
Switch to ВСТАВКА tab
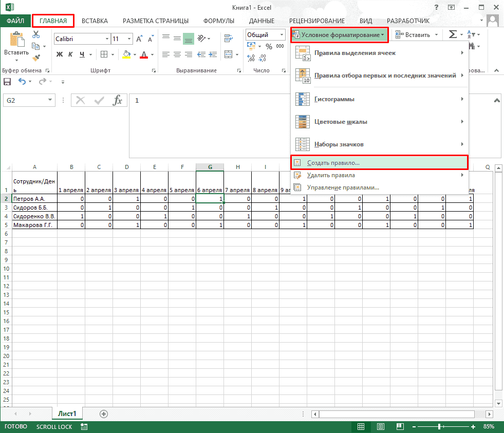click(x=95, y=21)
